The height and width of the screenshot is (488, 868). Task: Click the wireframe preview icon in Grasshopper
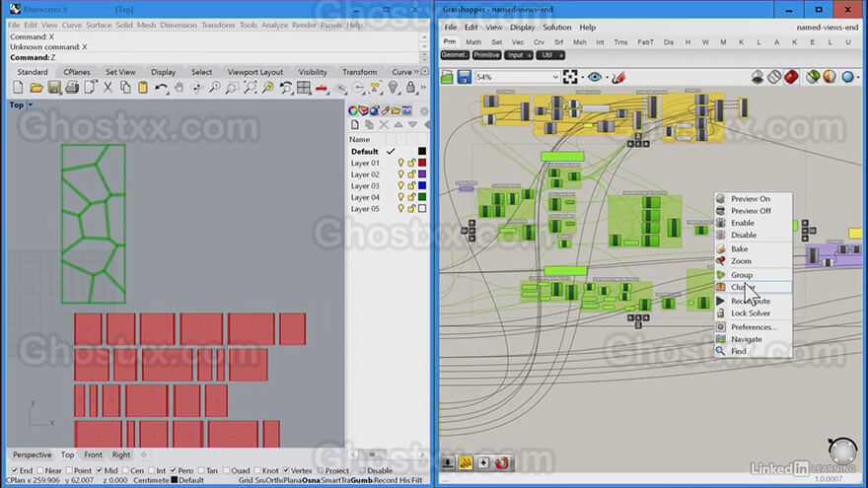click(774, 77)
